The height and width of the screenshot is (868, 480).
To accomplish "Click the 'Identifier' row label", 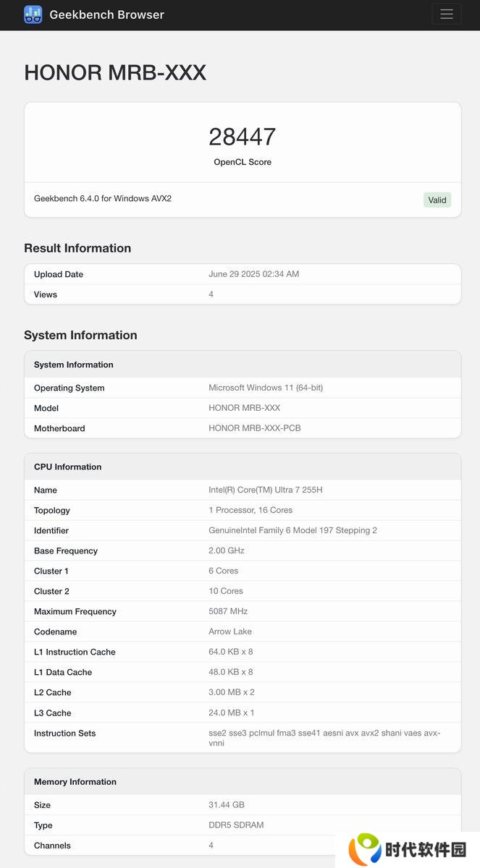I will click(51, 530).
